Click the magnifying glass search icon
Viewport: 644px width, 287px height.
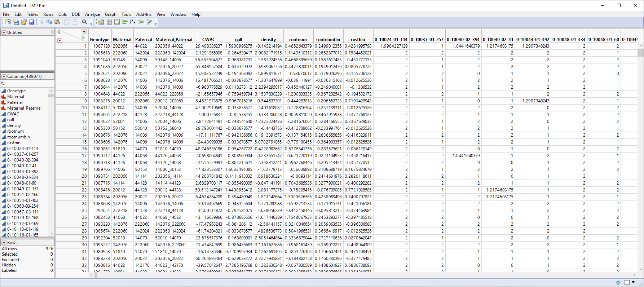(85, 22)
